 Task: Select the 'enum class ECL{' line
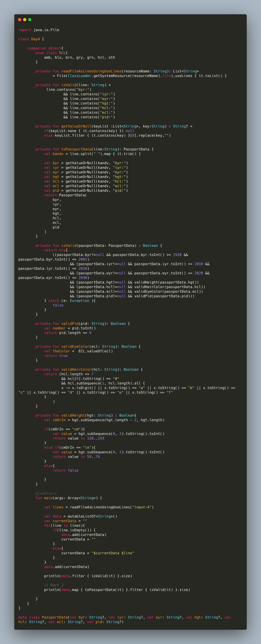[51, 53]
